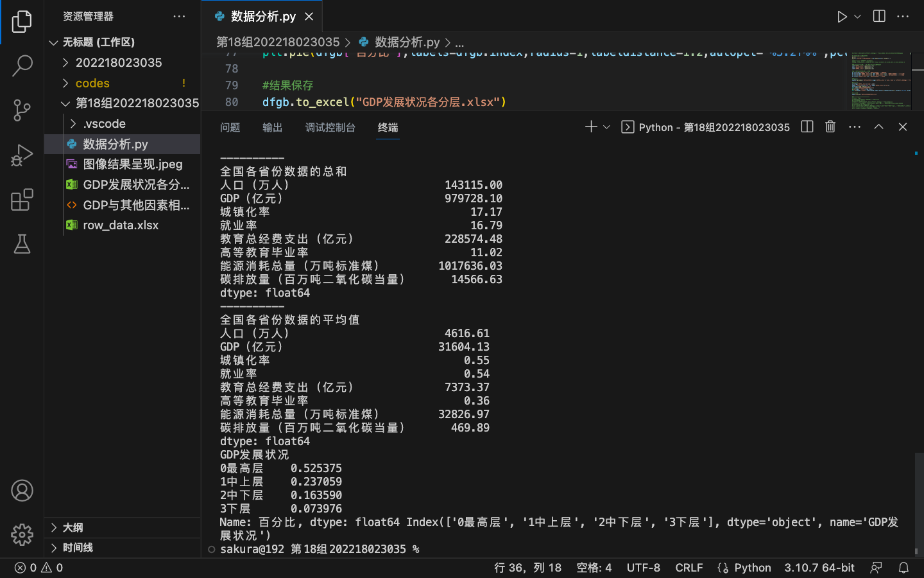
Task: Open the Extensions view
Action: point(22,200)
